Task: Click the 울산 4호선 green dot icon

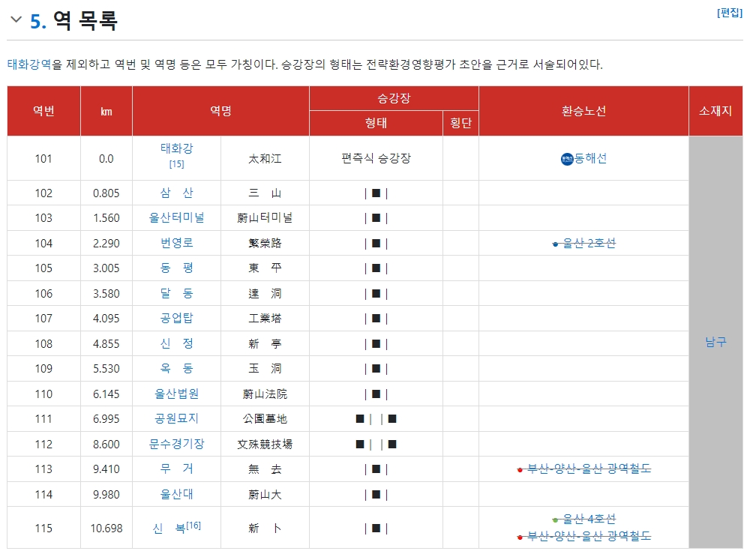Action: click(556, 520)
